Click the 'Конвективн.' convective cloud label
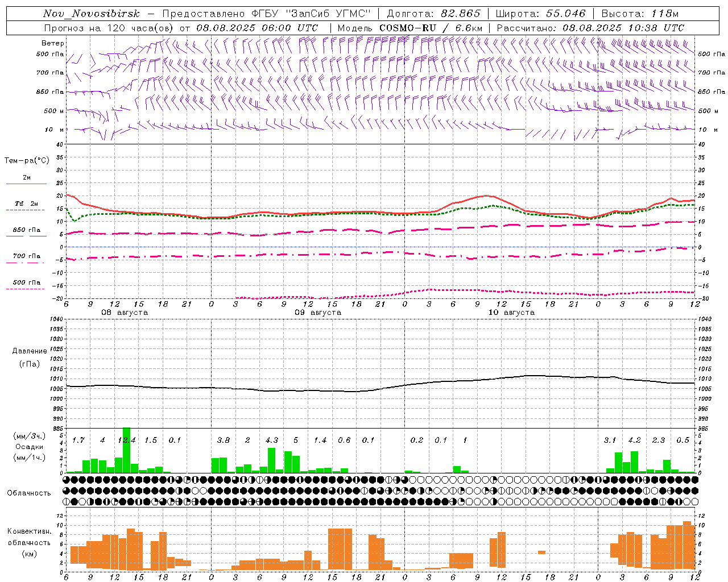Image resolution: width=728 pixels, height=582 pixels. click(30, 531)
